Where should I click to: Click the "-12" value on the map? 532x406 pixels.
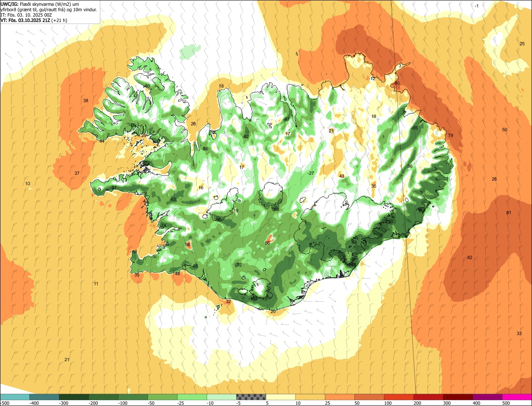pos(372,78)
